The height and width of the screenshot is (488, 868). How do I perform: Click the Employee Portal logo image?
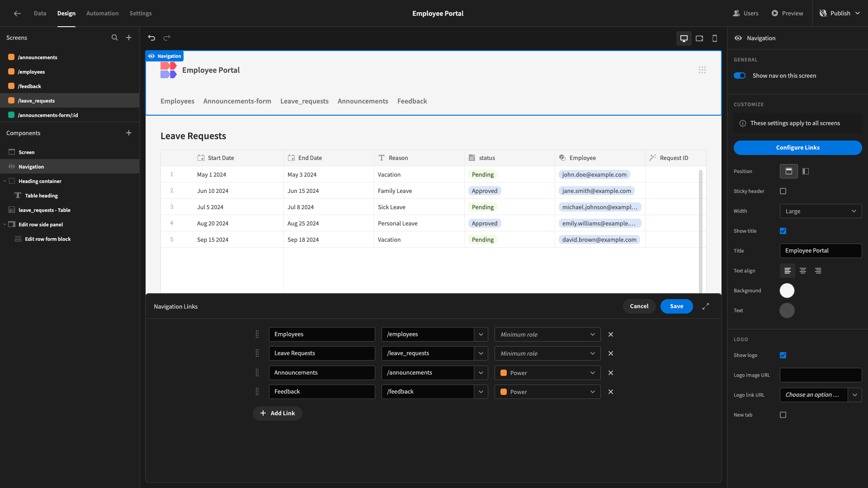click(x=168, y=70)
